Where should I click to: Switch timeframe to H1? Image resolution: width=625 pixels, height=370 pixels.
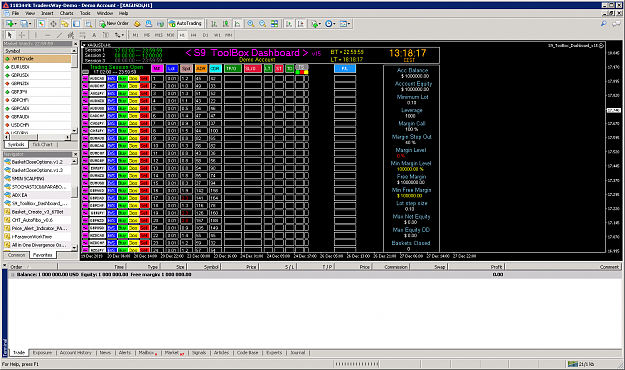pyautogui.click(x=182, y=35)
